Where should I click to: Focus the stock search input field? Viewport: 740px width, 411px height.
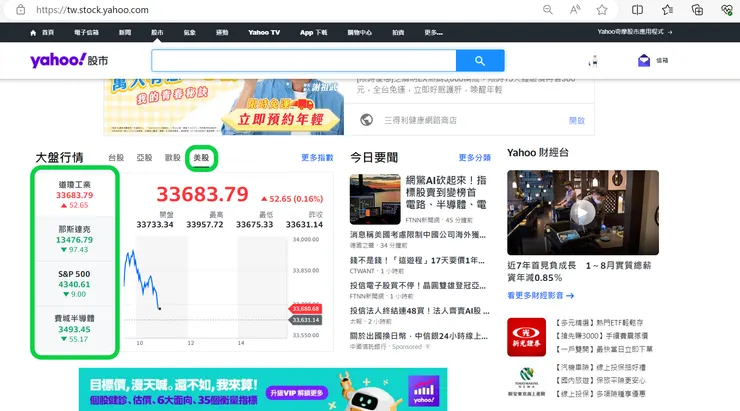coord(304,60)
